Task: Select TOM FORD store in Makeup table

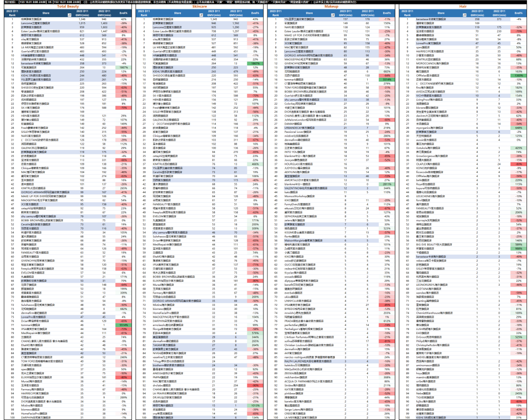Action: 305,88
